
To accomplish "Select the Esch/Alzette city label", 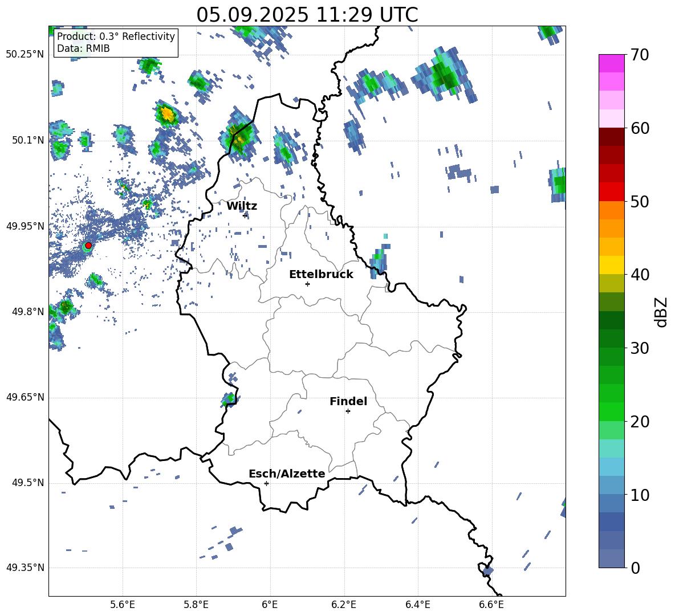I will click(287, 474).
